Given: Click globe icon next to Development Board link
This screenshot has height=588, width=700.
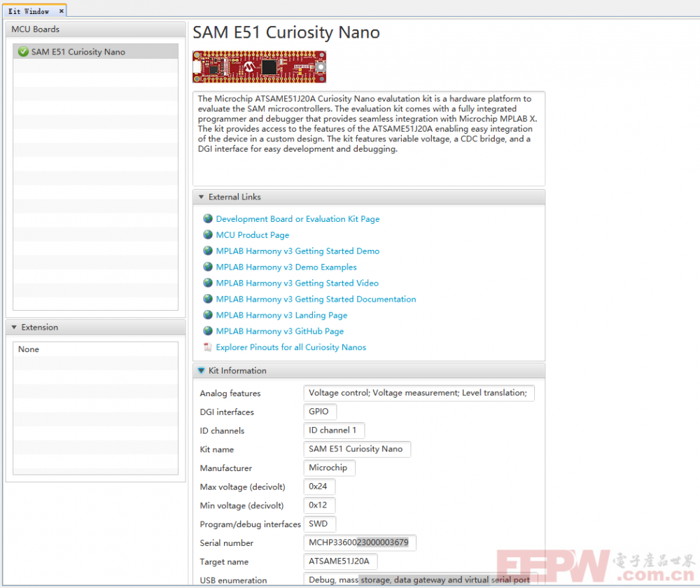Looking at the screenshot, I should [208, 218].
